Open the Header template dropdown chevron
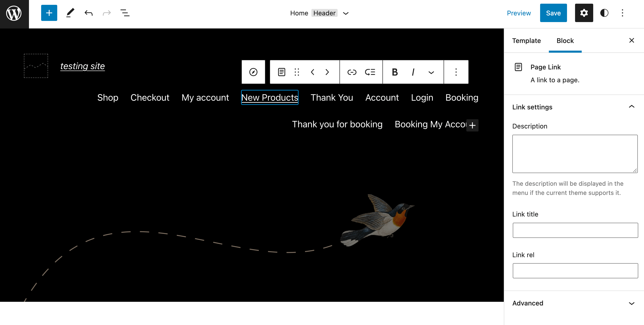This screenshot has height=325, width=644. point(345,14)
